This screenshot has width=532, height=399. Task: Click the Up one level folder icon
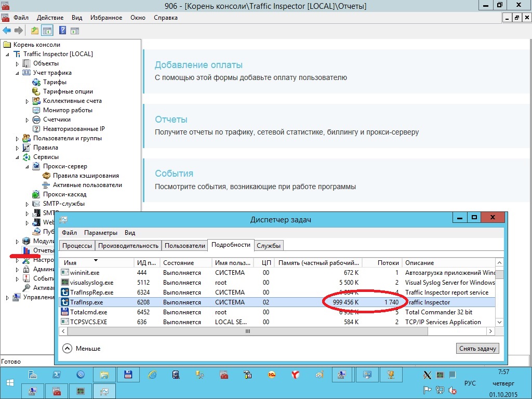pos(35,31)
